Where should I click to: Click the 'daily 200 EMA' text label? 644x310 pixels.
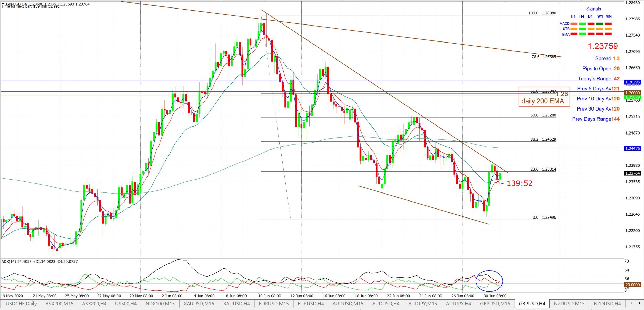[543, 101]
